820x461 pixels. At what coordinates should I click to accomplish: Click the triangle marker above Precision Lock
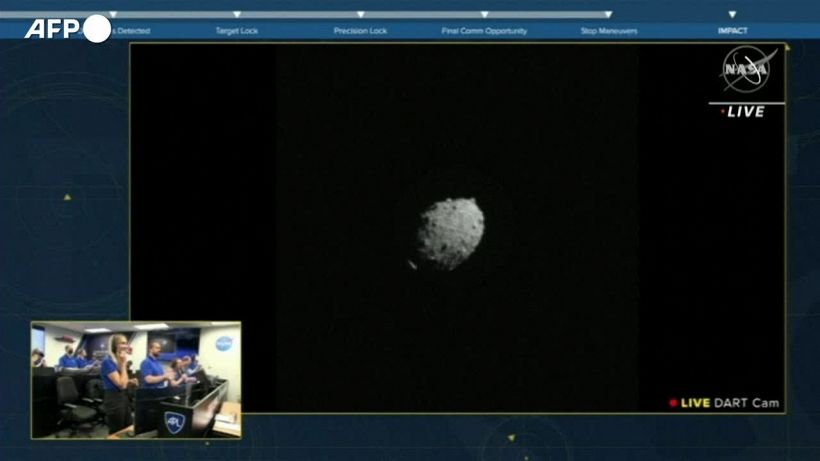(361, 15)
